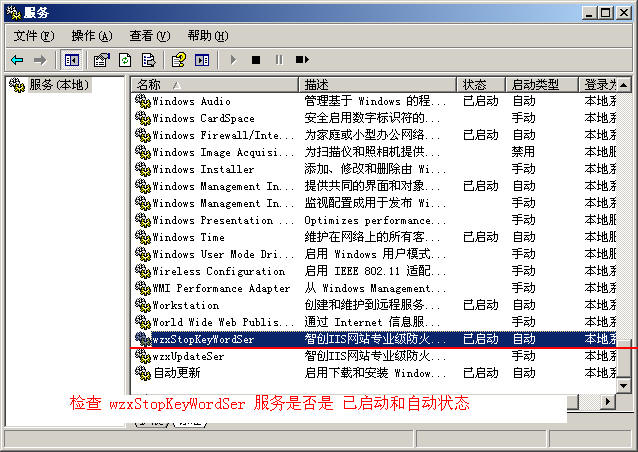Click the gear icon beside Windows Audio
Viewport: 638px width, 452px height.
(143, 101)
